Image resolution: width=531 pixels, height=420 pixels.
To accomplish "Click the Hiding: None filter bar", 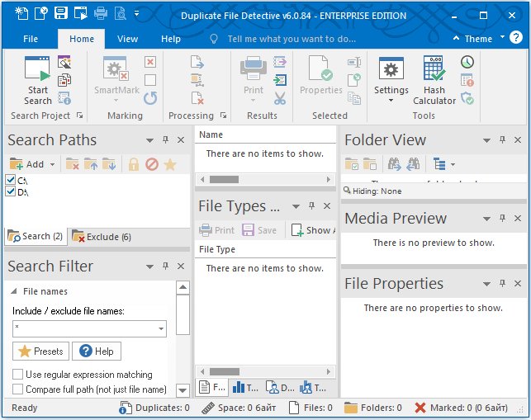I will 434,191.
